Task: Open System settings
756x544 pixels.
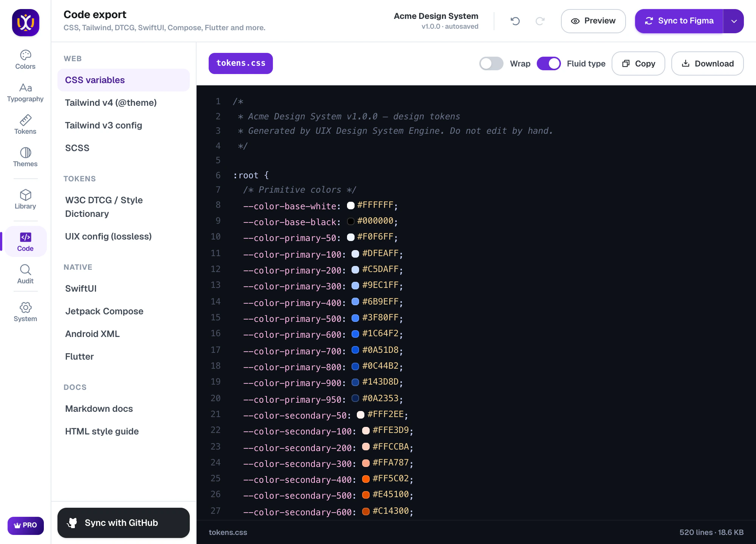Action: 25,312
